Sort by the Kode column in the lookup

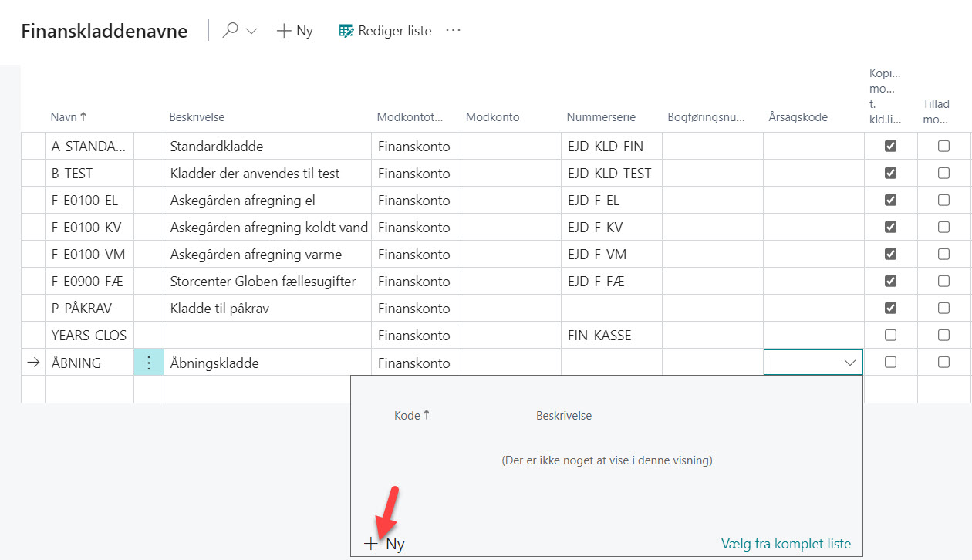click(407, 416)
